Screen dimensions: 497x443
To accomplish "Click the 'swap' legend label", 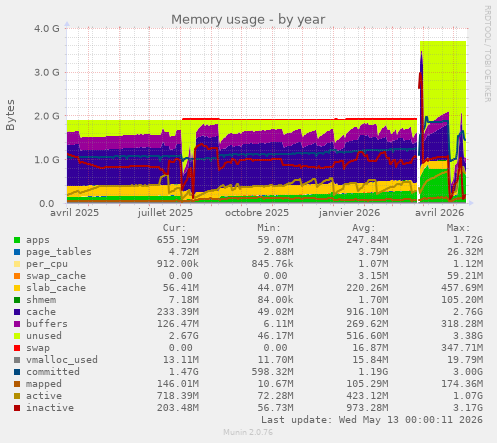I will 38,348.
